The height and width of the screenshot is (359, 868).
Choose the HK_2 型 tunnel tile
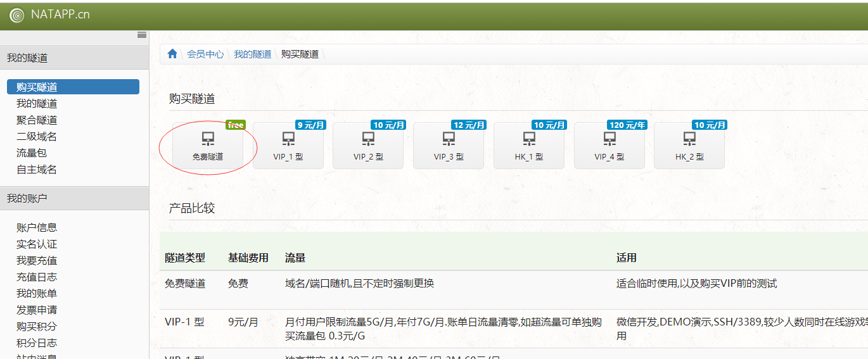pyautogui.click(x=689, y=146)
